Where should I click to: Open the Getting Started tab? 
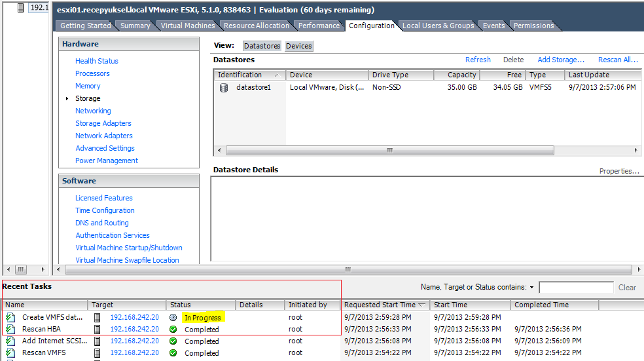click(x=86, y=26)
